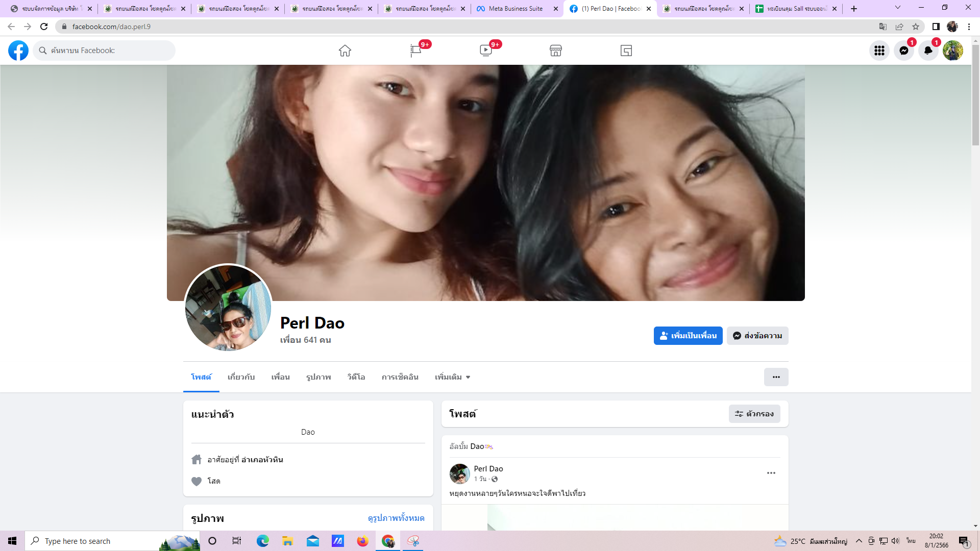Open the nine-dot menu grid icon

[879, 51]
